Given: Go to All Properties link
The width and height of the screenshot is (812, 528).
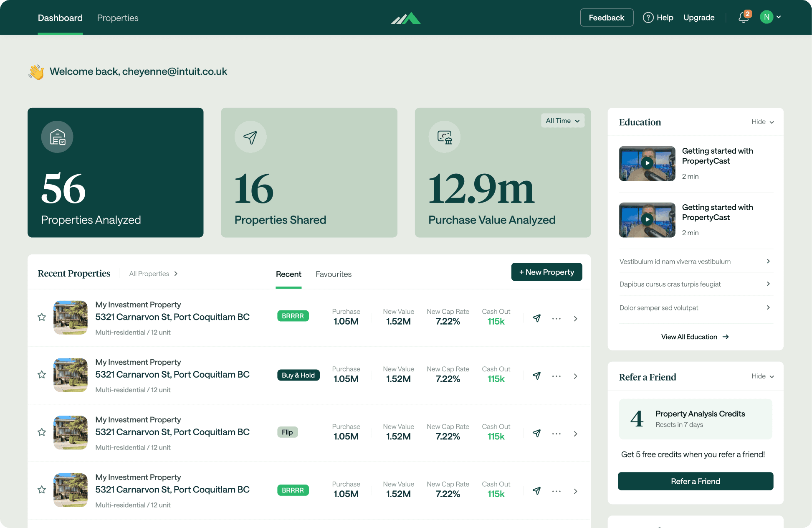Looking at the screenshot, I should (x=153, y=274).
